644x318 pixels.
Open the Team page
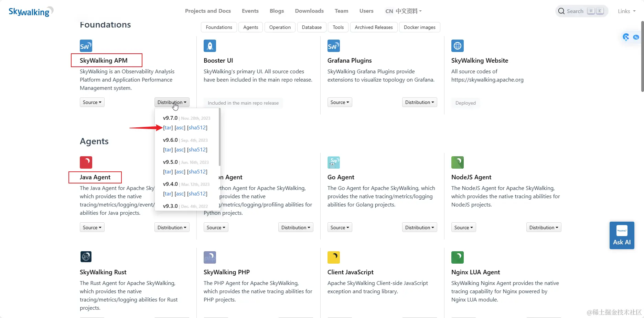pos(341,11)
